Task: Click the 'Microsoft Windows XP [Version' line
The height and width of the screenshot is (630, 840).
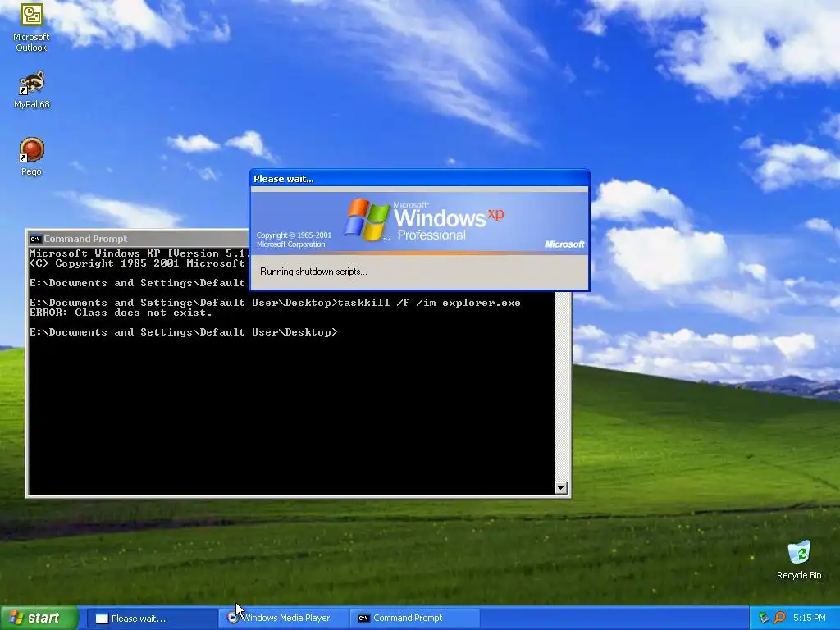Action: point(139,253)
